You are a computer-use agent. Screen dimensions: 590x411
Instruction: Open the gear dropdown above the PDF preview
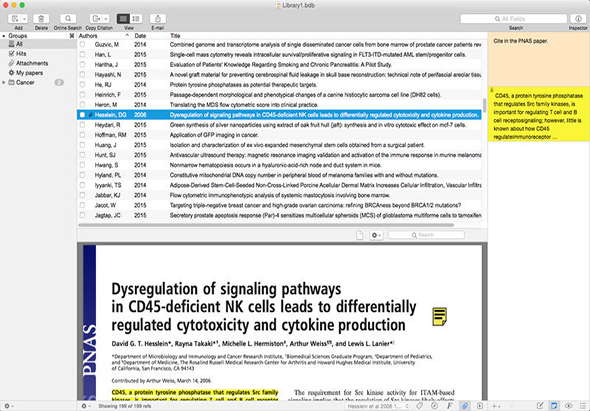pos(376,235)
